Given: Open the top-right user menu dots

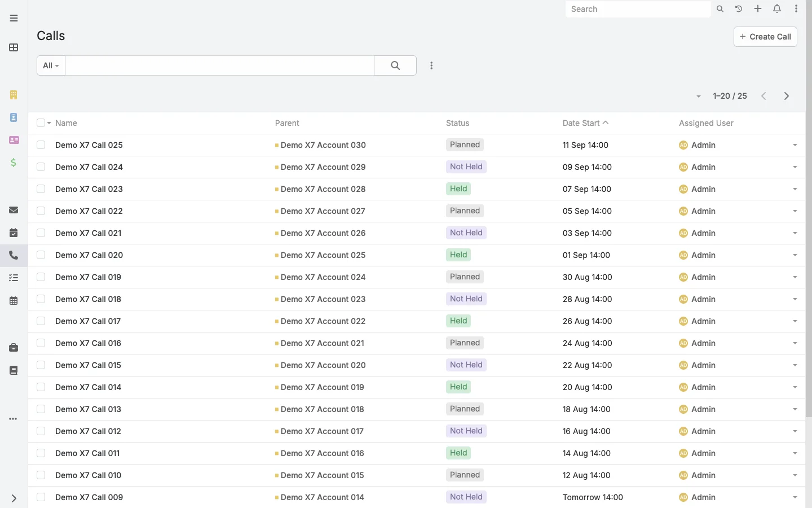Looking at the screenshot, I should pos(796,9).
